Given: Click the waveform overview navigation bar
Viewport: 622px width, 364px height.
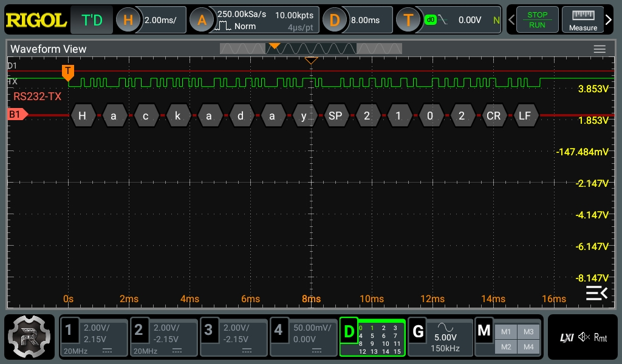Looking at the screenshot, I should tap(311, 48).
